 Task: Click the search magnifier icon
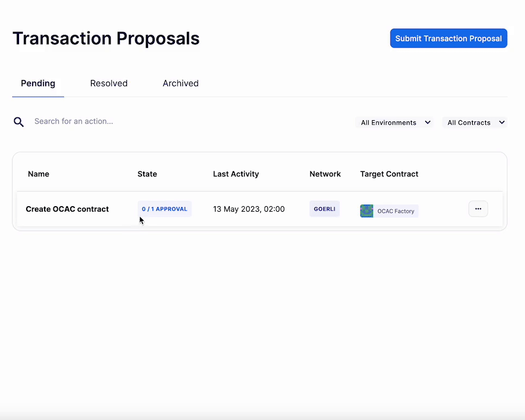point(19,121)
